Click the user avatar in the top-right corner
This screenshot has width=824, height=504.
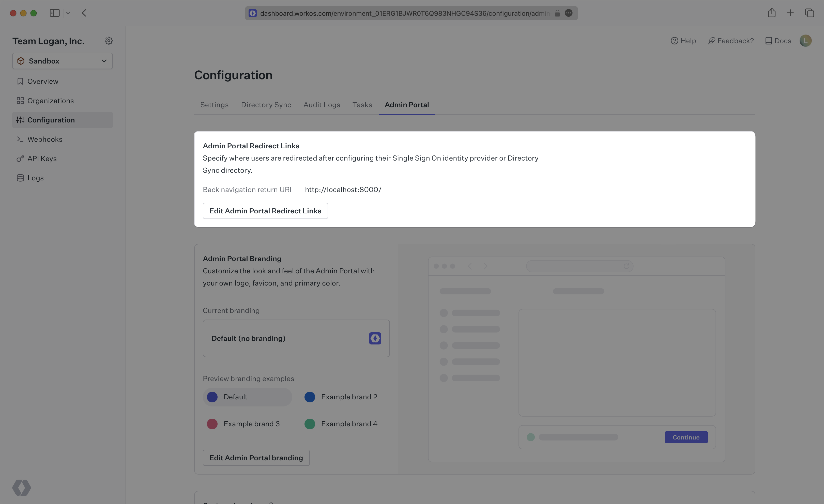(806, 40)
